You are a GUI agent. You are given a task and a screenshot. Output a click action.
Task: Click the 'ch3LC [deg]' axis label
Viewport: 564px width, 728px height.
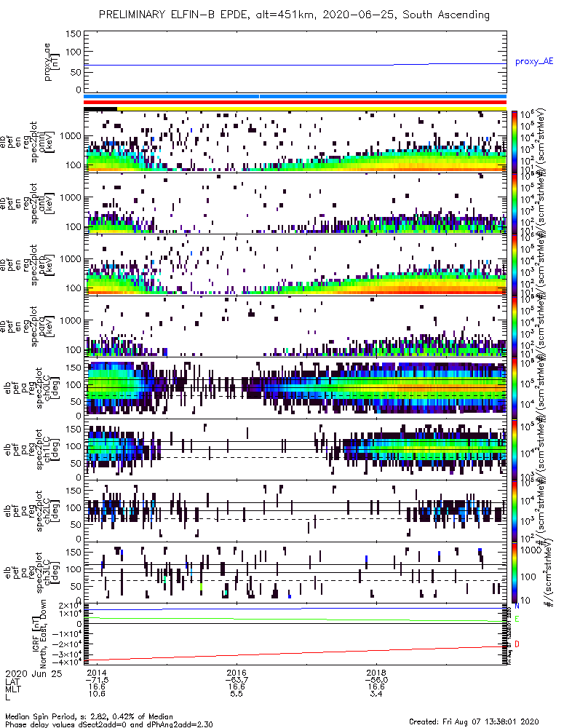pos(49,573)
